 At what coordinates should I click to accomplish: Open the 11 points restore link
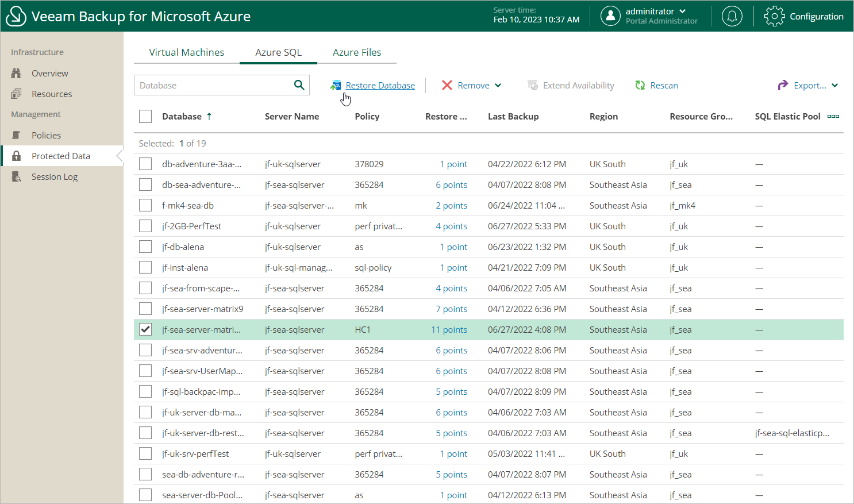tap(449, 330)
